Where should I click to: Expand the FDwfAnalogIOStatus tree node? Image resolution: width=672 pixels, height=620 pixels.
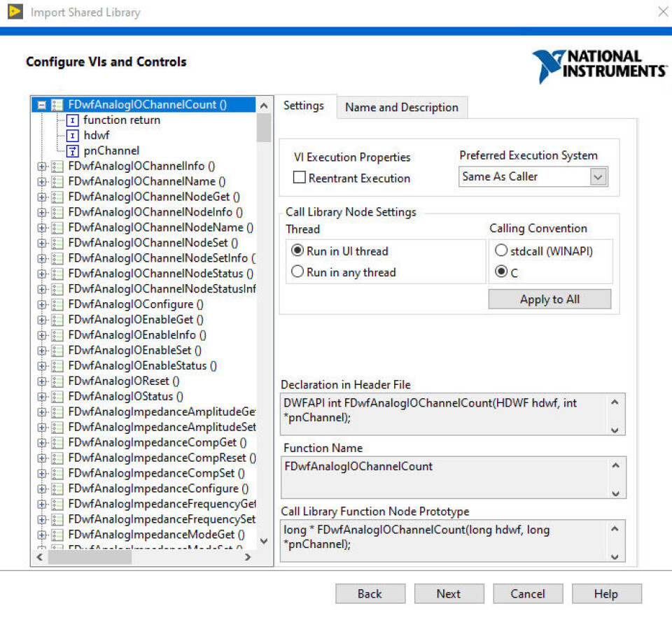41,397
